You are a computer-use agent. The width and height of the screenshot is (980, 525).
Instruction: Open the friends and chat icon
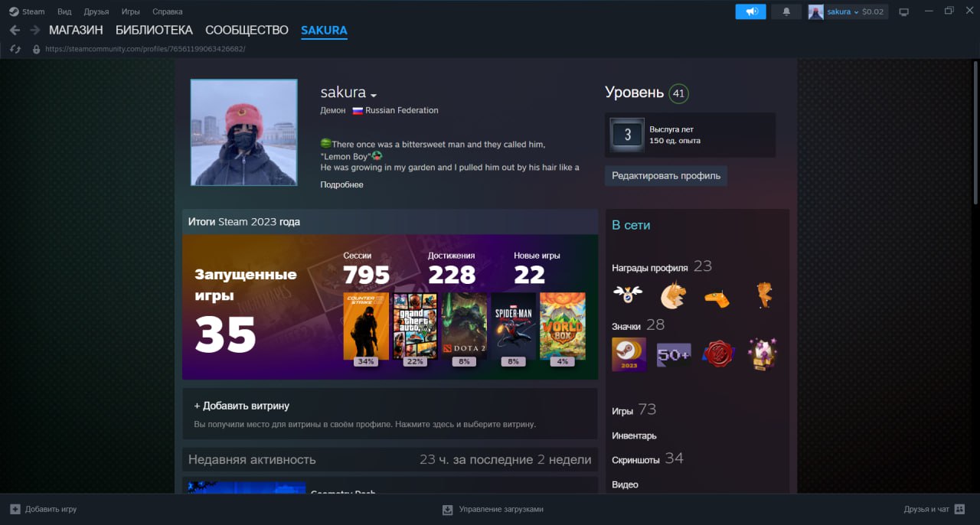pos(960,510)
